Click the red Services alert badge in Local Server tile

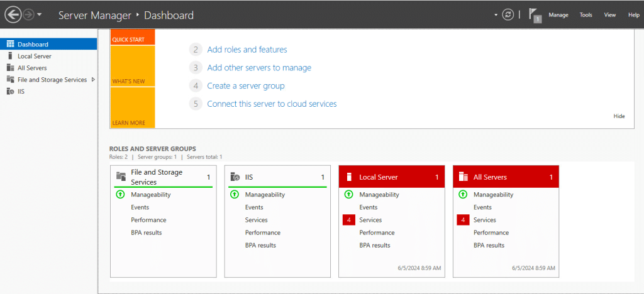(349, 220)
